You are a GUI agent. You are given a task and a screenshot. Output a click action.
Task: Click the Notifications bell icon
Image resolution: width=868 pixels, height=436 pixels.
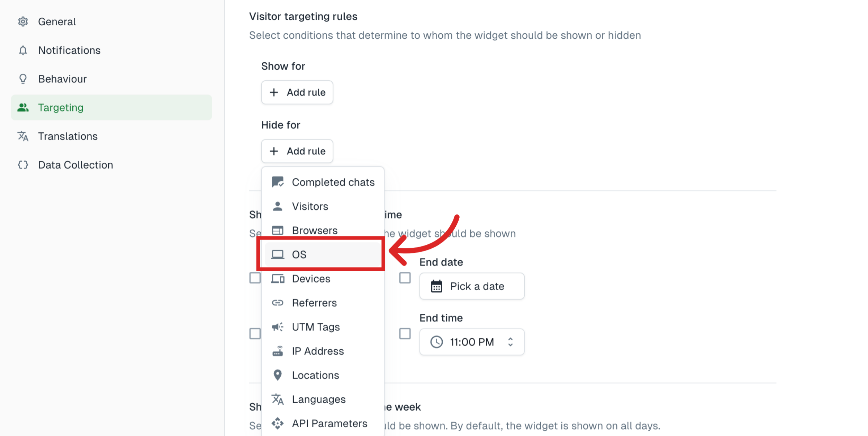coord(23,50)
